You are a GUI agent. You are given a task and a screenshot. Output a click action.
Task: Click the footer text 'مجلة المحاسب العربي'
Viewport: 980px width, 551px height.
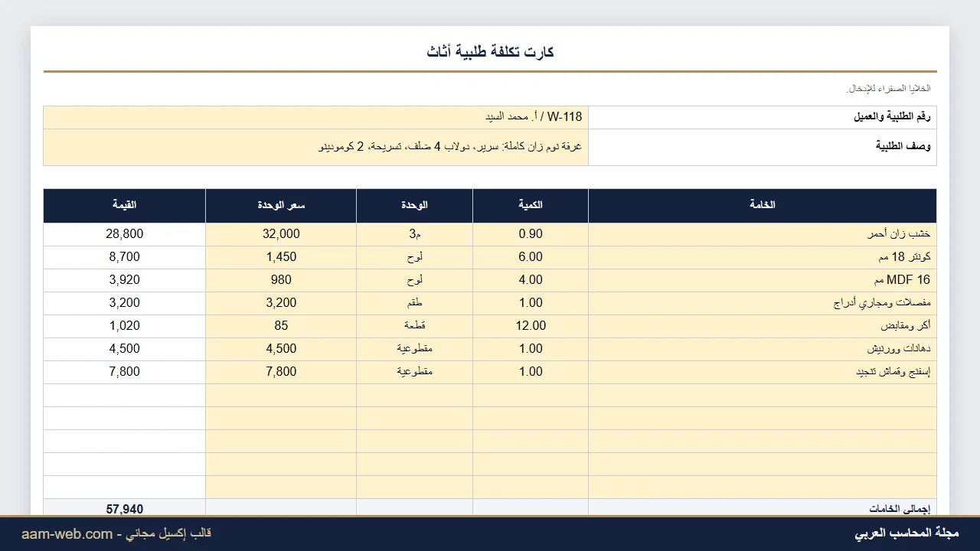906,533
